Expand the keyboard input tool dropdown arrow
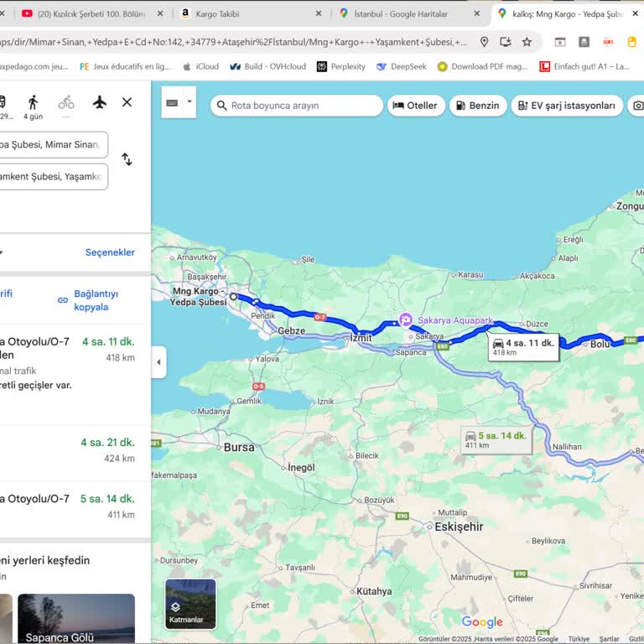This screenshot has width=644, height=644. [x=190, y=101]
